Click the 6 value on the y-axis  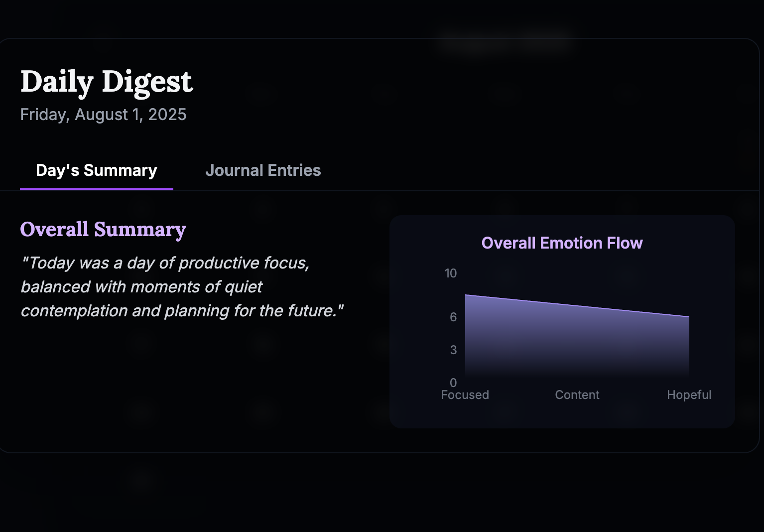click(x=453, y=317)
